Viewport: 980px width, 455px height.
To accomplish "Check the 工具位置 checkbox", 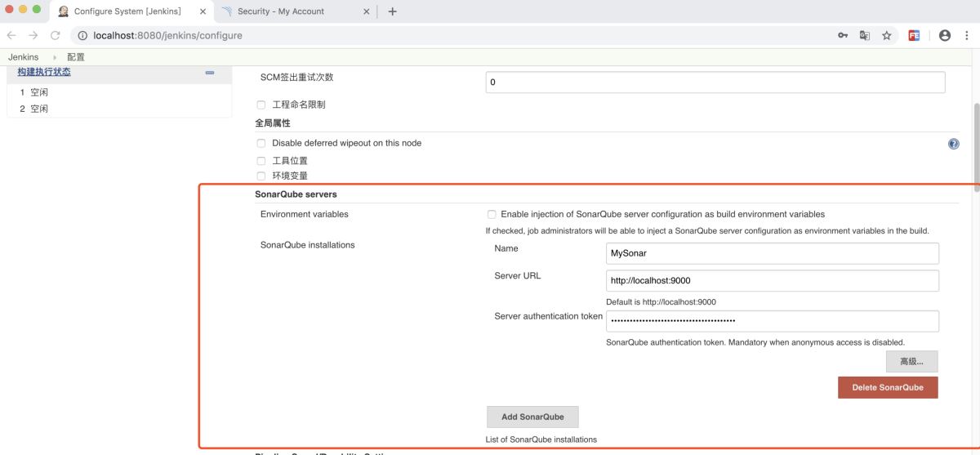I will pos(261,161).
